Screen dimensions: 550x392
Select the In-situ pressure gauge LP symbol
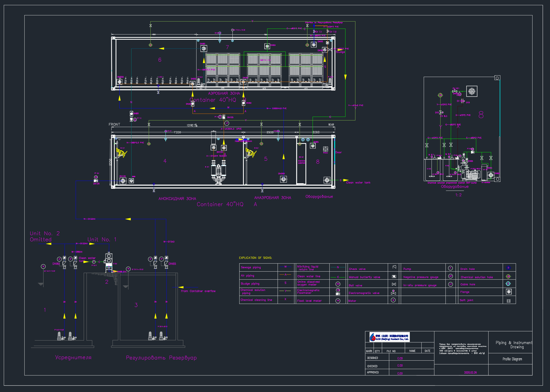[450, 284]
